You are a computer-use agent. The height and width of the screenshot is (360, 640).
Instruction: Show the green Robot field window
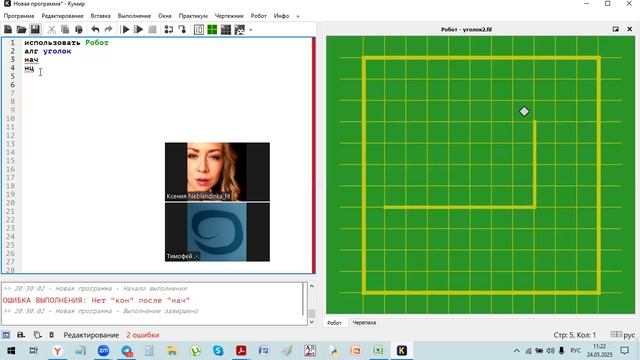[212, 29]
